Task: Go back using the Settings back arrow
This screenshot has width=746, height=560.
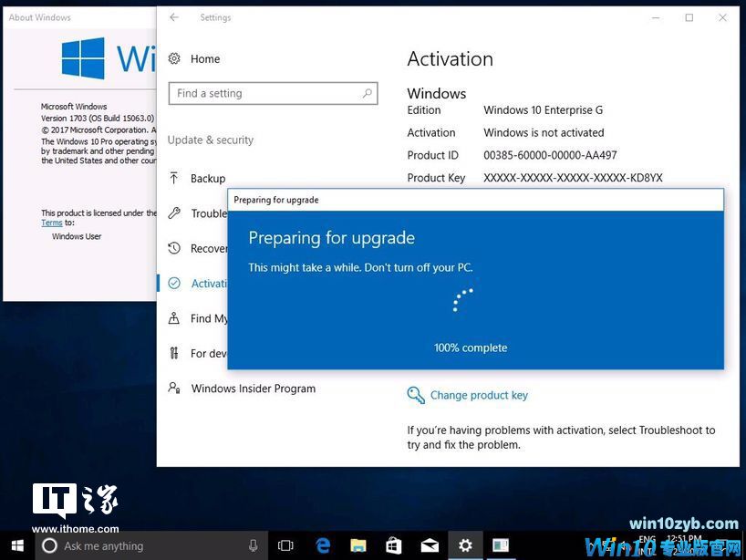Action: tap(174, 17)
